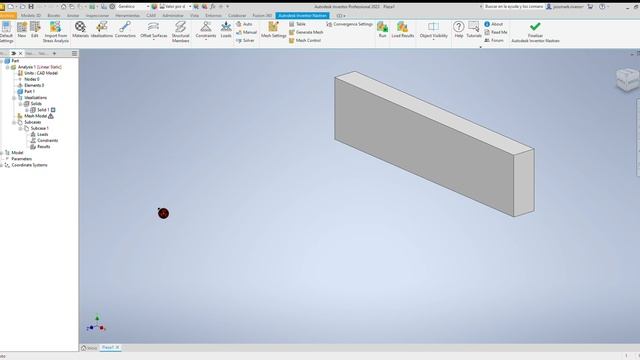
Task: Switch to the Herramientas ribbon tab
Action: click(127, 16)
